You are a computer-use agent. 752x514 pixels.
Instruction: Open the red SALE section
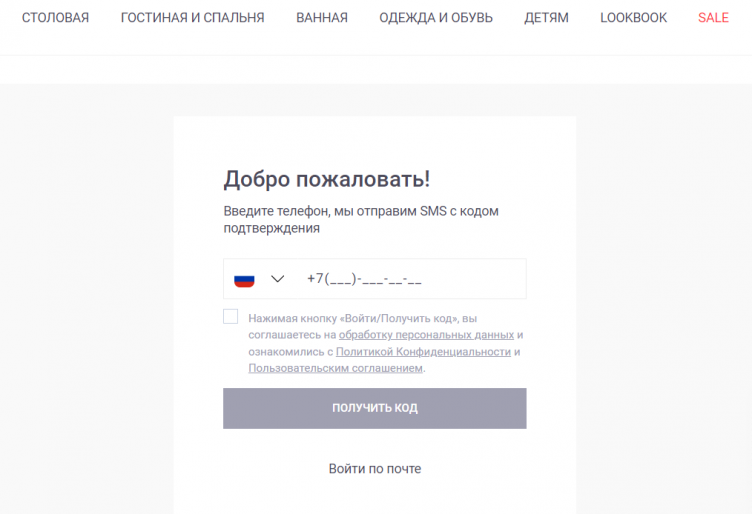(x=713, y=18)
